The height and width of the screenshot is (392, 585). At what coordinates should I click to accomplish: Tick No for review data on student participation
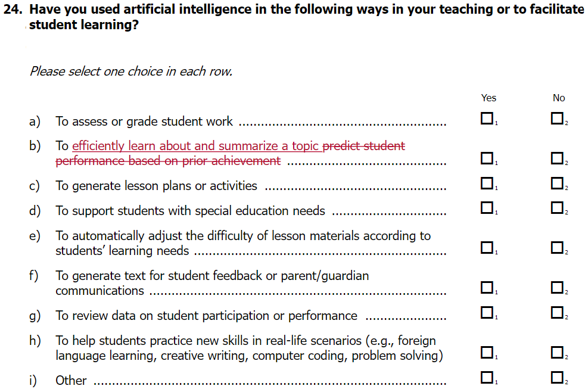coord(558,313)
